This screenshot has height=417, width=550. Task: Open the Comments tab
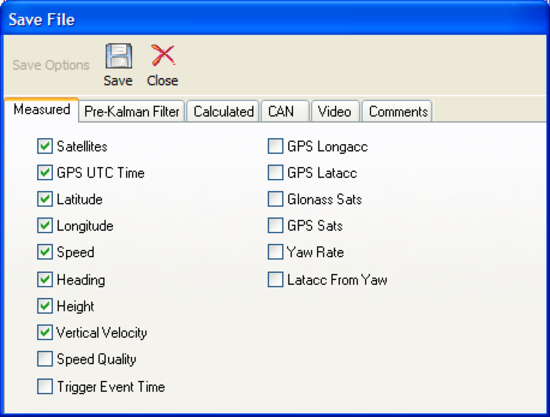tap(397, 112)
